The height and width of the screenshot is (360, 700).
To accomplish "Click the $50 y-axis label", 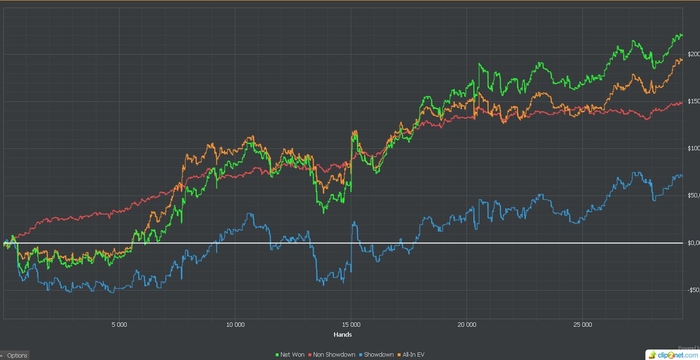I will point(694,196).
